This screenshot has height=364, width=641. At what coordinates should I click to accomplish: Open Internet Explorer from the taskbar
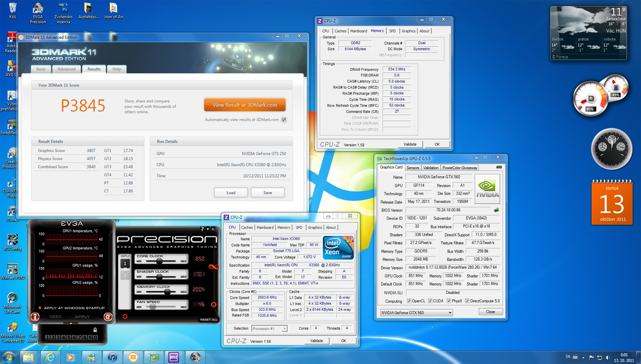pyautogui.click(x=50, y=357)
